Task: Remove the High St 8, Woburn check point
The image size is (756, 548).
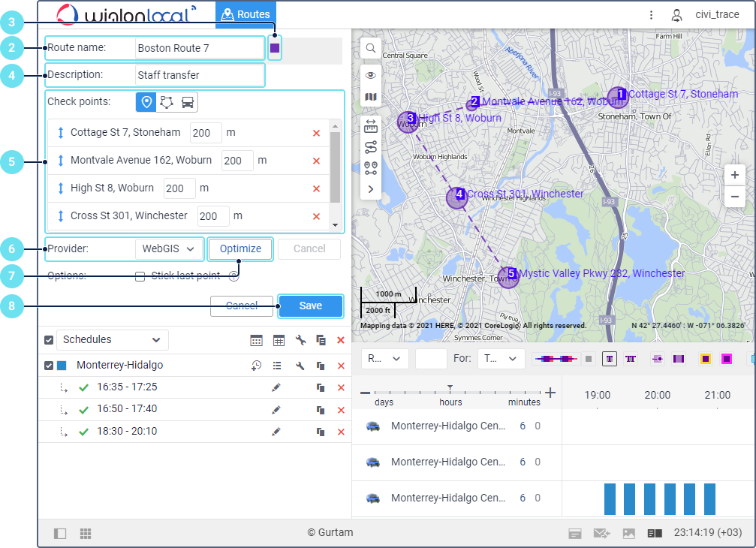Action: tap(316, 189)
